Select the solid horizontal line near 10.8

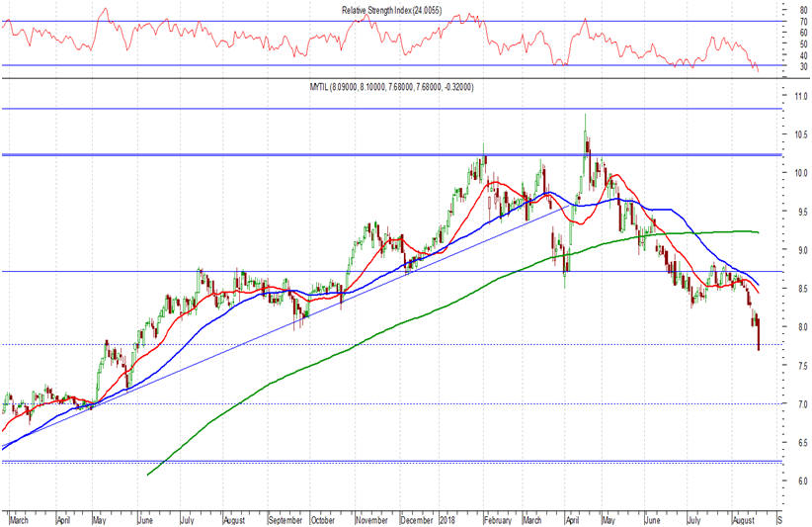[391, 109]
